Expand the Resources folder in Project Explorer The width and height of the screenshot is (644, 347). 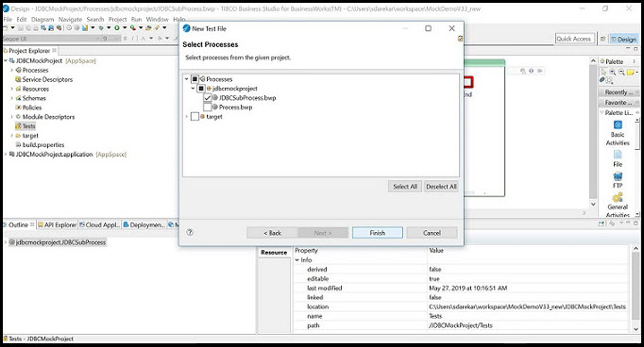11,89
